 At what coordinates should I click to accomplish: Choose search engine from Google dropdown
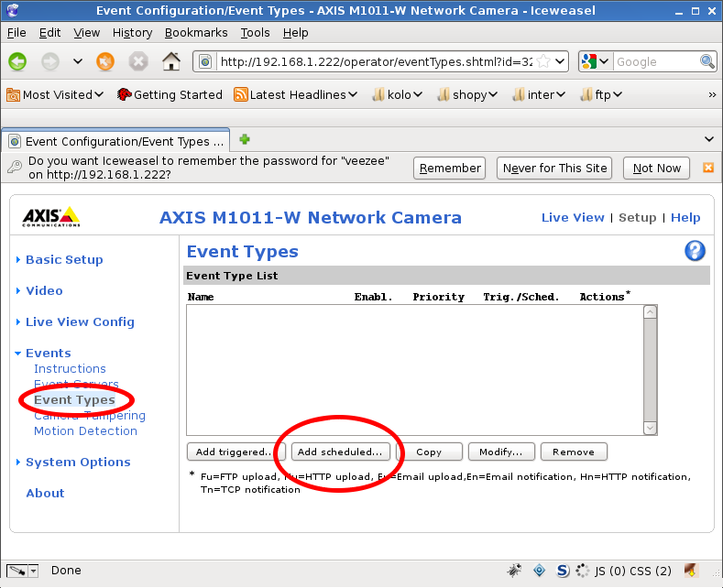596,61
